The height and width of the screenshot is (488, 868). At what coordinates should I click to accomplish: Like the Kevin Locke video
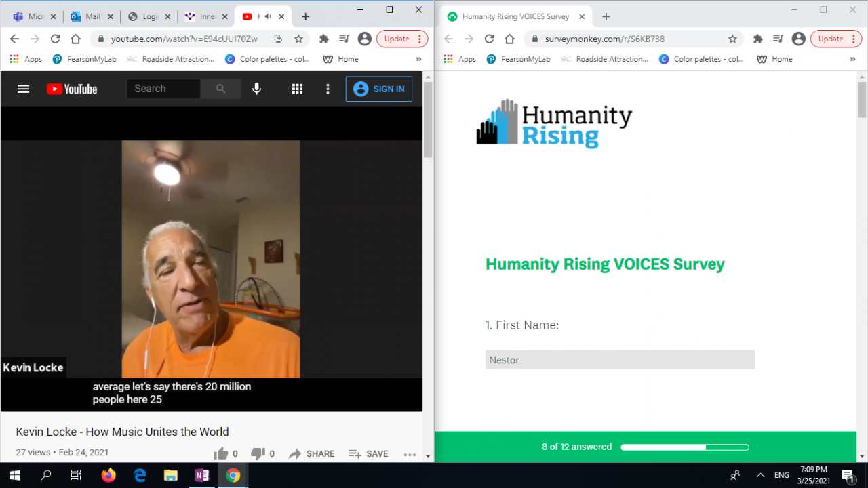221,453
